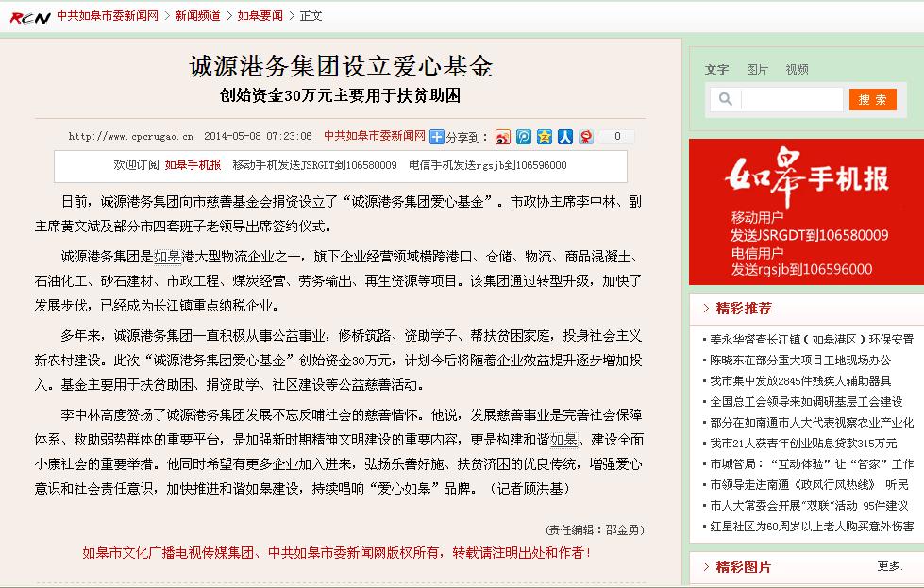Click the red seal share icon
Image resolution: width=924 pixels, height=588 pixels.
[586, 137]
